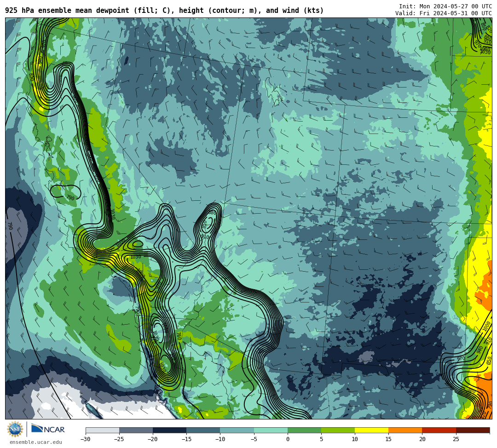Click the '790' label inside the closed offshore contour
Image resolution: width=497 pixels, height=448 pixels.
[x=70, y=198]
